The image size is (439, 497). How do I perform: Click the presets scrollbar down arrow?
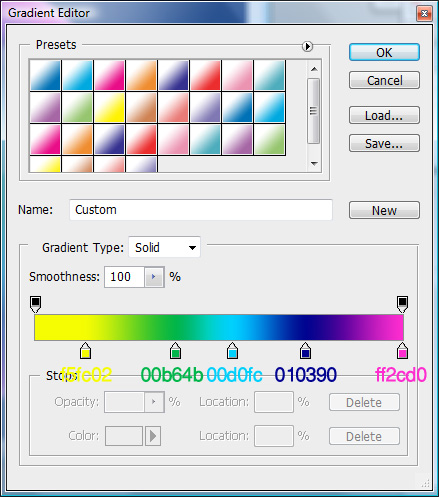tap(314, 164)
